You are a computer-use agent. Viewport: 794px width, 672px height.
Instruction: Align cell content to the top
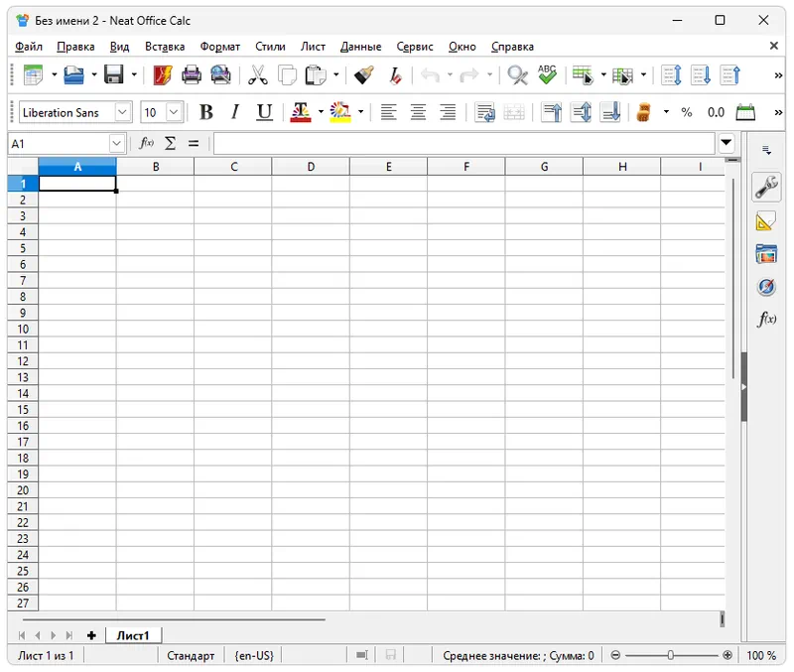(x=552, y=112)
